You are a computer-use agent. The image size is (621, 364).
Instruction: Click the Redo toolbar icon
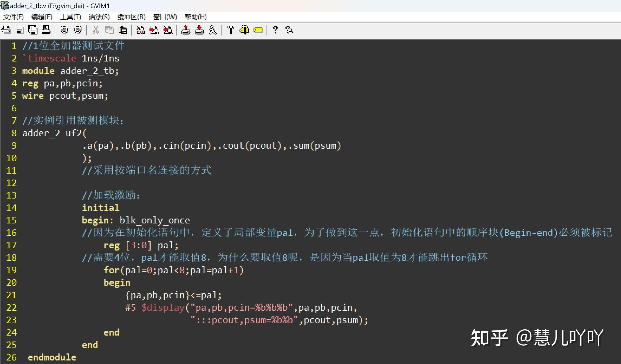pyautogui.click(x=78, y=30)
